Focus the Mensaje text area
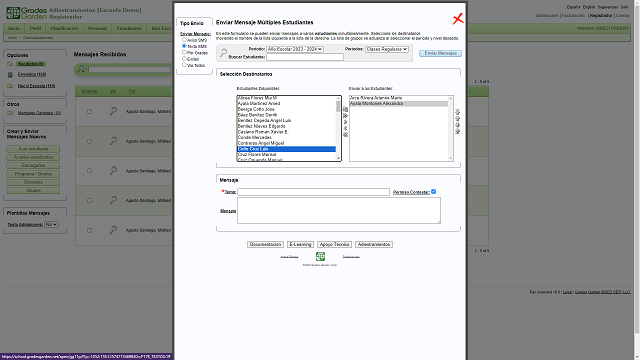The image size is (640, 360). [339, 211]
